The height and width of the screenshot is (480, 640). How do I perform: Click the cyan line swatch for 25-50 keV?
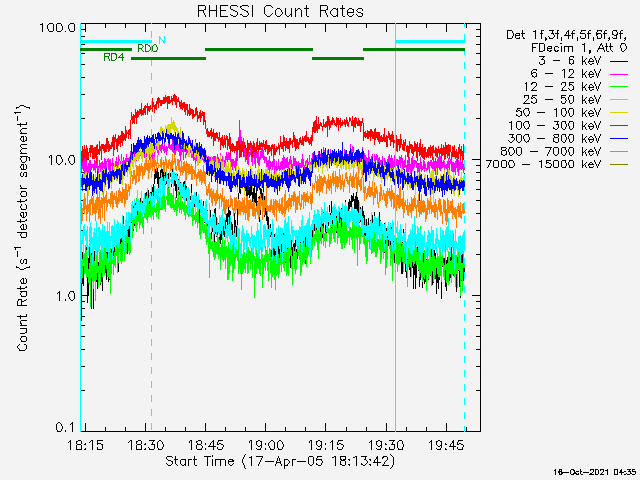[x=619, y=100]
